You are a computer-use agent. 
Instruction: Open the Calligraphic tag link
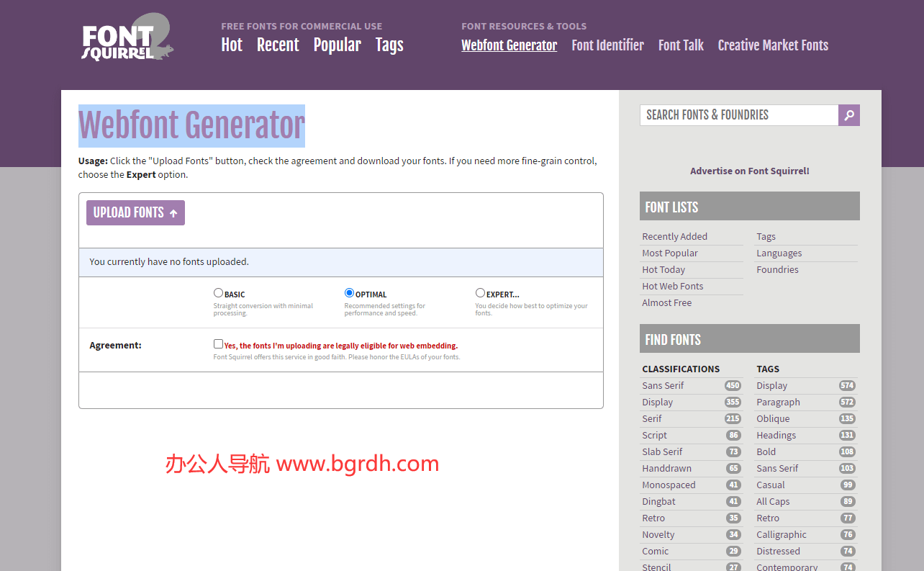pos(781,534)
